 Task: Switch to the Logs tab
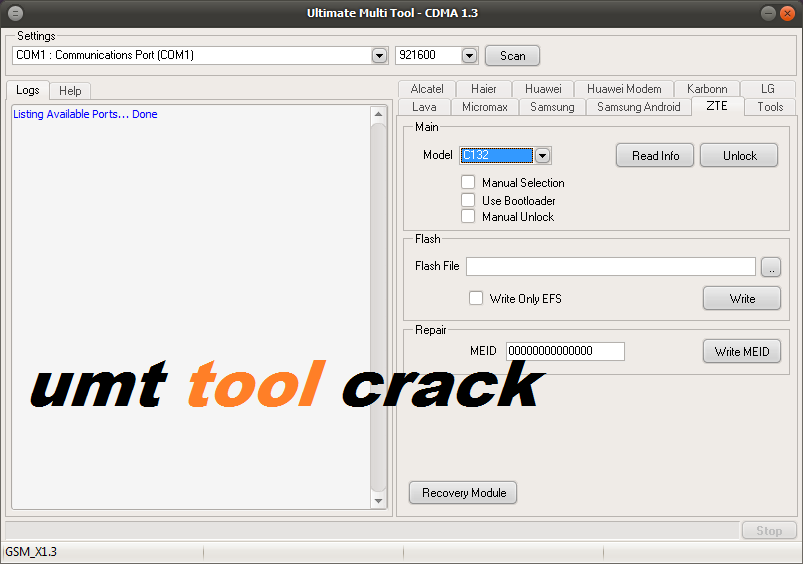coord(28,90)
